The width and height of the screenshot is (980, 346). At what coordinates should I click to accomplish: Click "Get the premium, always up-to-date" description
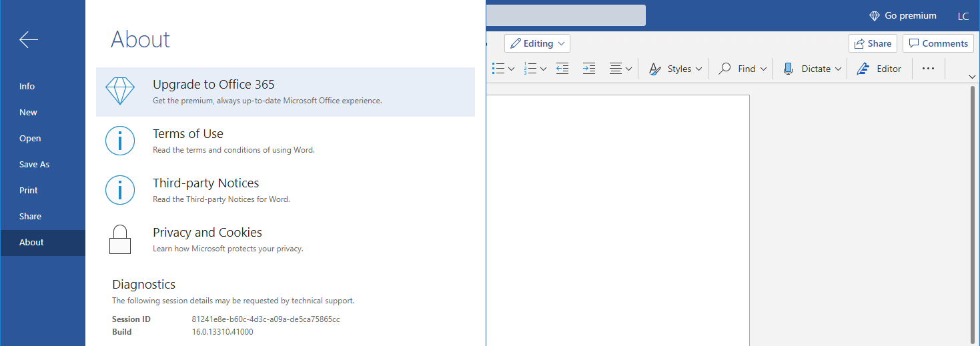tap(268, 101)
